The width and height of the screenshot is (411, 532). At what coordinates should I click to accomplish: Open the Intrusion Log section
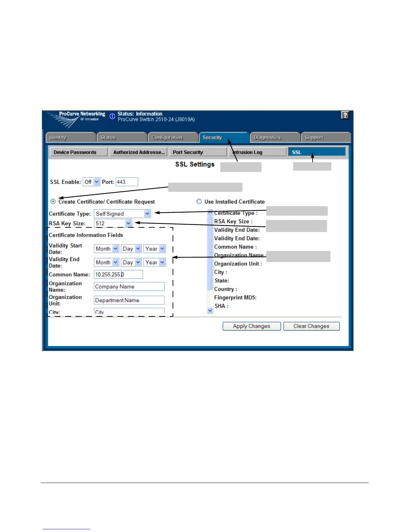(257, 152)
